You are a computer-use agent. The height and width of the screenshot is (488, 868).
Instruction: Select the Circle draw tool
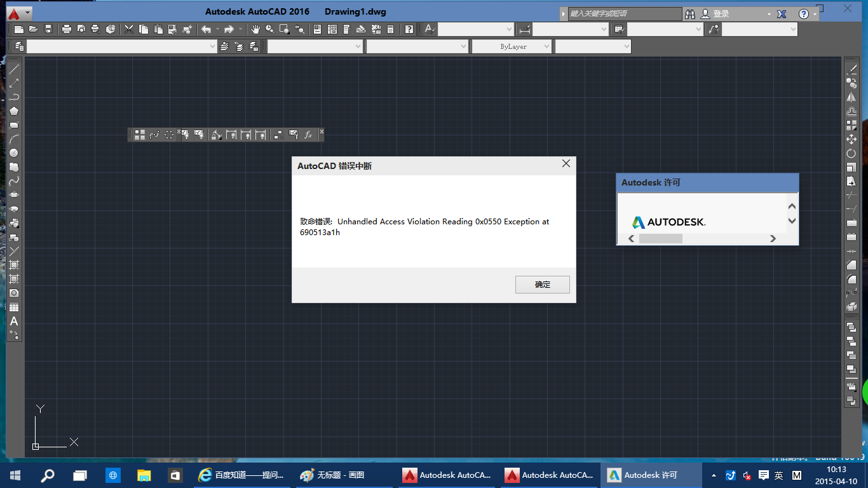(x=14, y=152)
